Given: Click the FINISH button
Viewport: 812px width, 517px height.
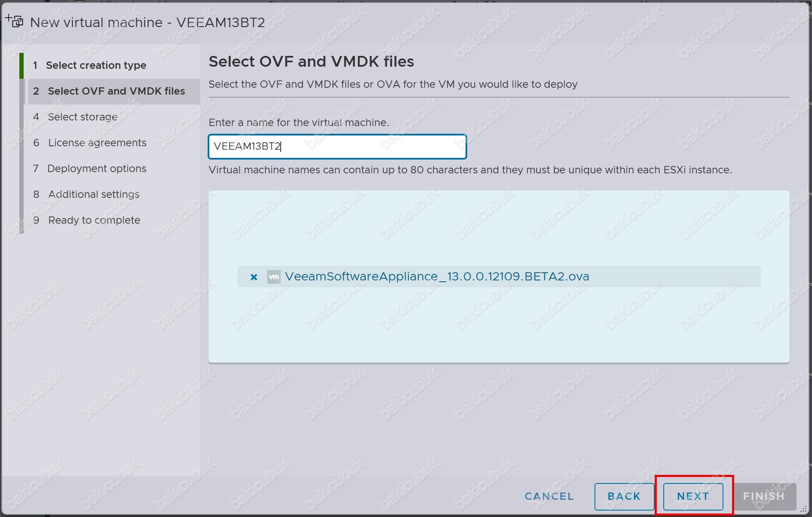Looking at the screenshot, I should [x=764, y=496].
